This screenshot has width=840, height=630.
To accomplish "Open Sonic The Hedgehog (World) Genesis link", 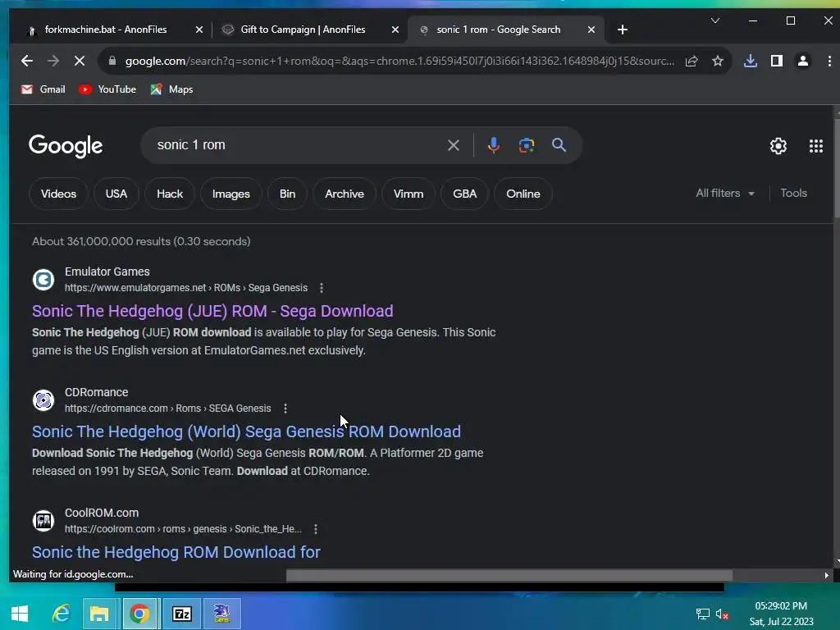I will [246, 431].
